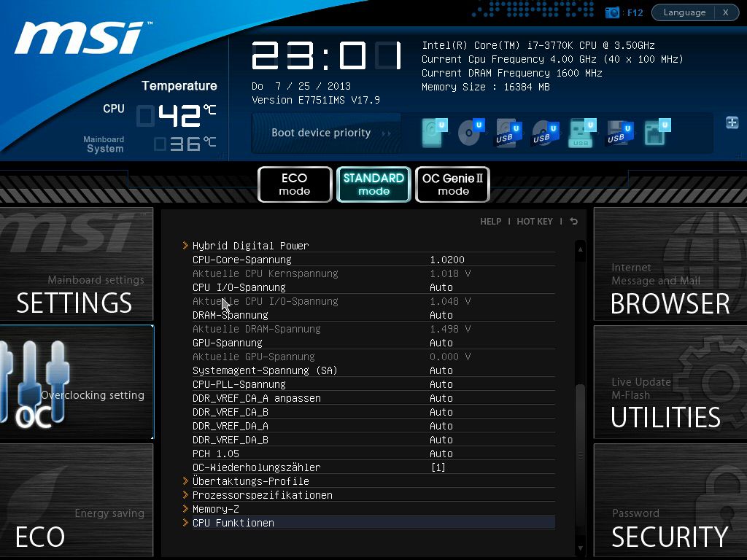Screen dimensions: 747x560
Task: Click the date Do 7 / 25 / 2013
Action: pos(301,86)
